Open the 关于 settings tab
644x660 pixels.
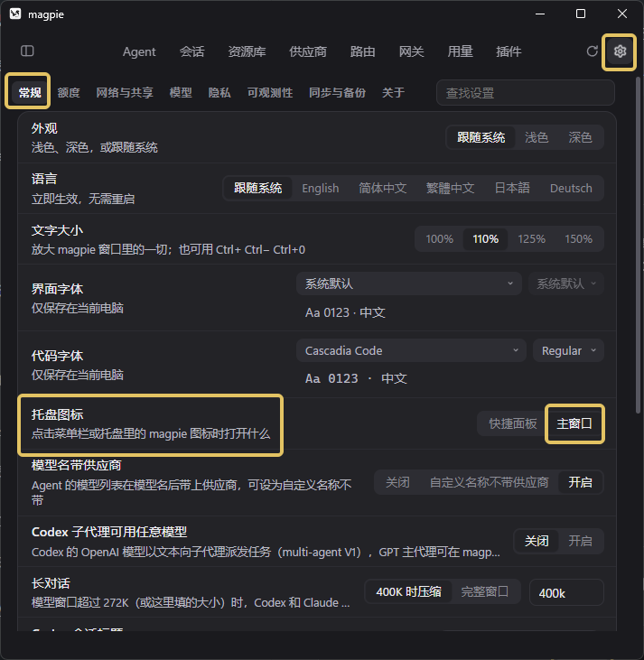pyautogui.click(x=394, y=93)
